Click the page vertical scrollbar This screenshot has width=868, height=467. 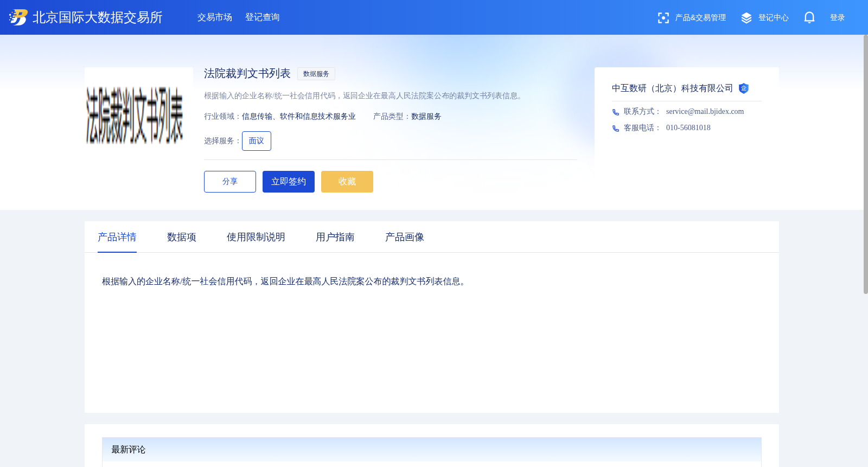[866, 164]
